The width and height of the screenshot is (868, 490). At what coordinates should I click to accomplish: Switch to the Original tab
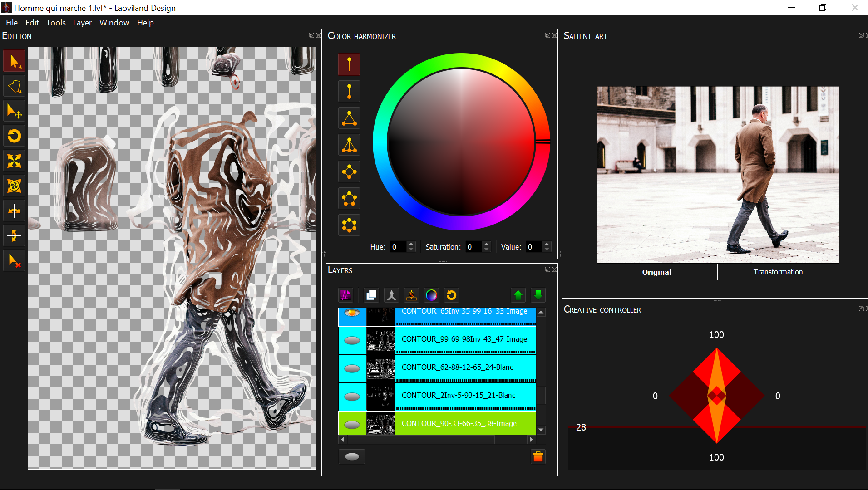point(657,272)
